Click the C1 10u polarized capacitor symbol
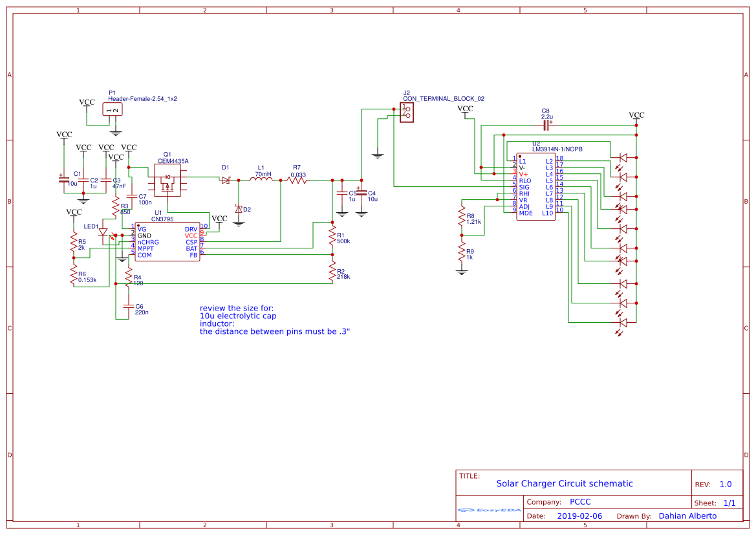The height and width of the screenshot is (535, 756). (x=63, y=179)
